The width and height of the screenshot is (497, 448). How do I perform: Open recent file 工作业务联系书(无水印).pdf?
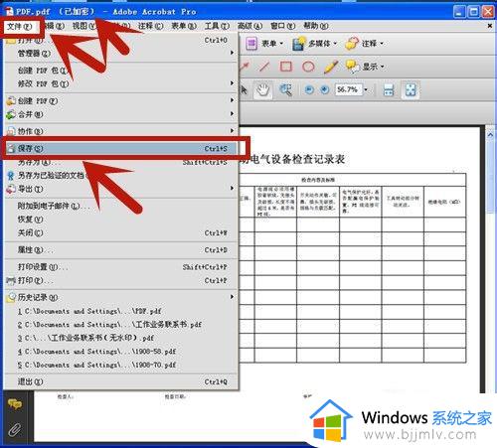click(120, 338)
